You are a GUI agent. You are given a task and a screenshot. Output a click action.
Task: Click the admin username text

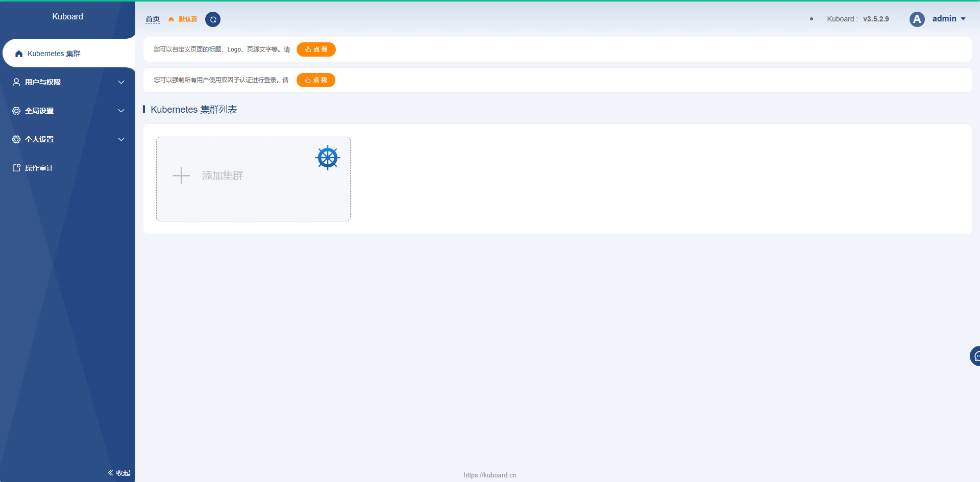pos(944,19)
